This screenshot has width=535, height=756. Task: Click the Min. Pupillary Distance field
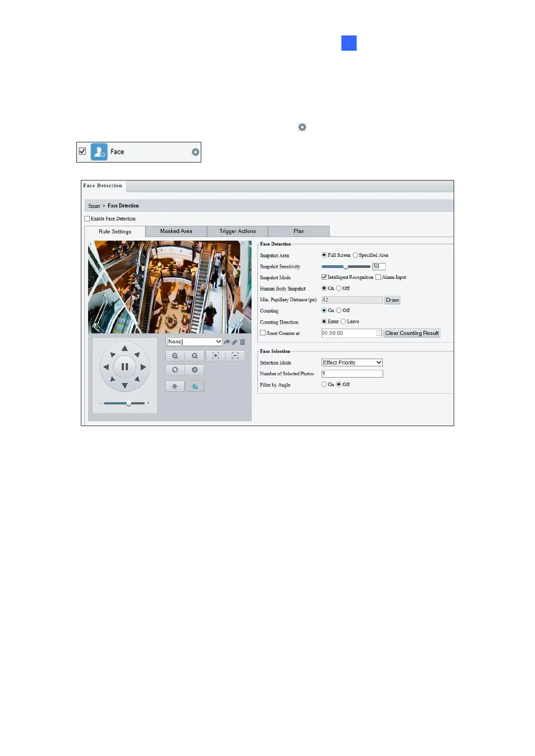click(x=352, y=300)
